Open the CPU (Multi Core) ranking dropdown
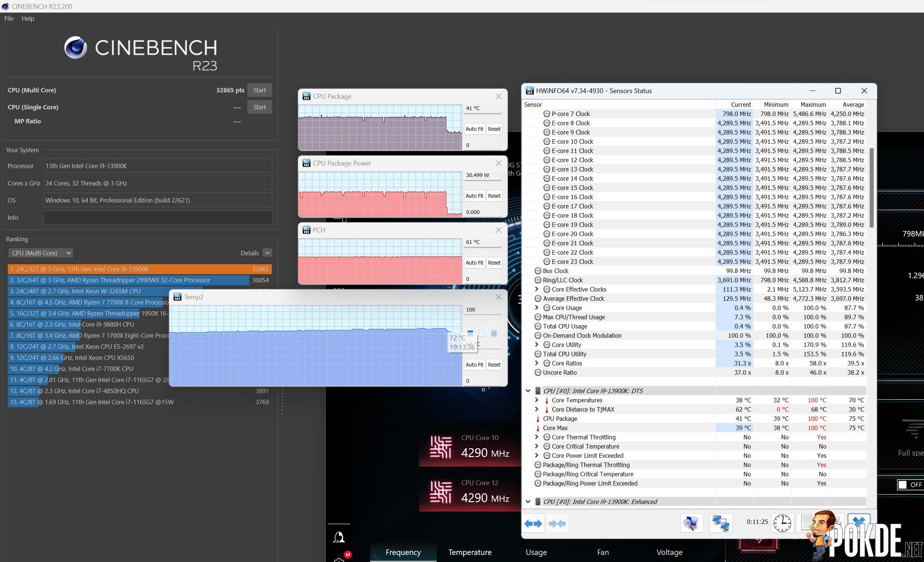The width and height of the screenshot is (924, 562). (x=41, y=253)
